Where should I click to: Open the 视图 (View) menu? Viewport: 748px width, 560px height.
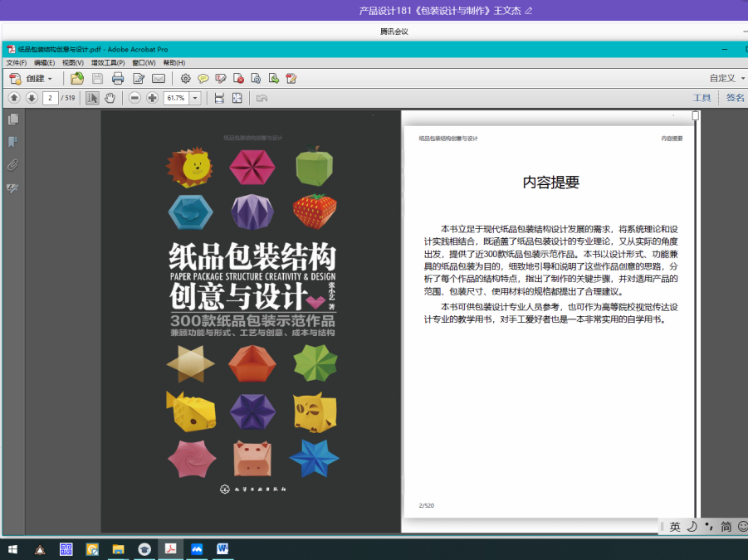point(74,62)
